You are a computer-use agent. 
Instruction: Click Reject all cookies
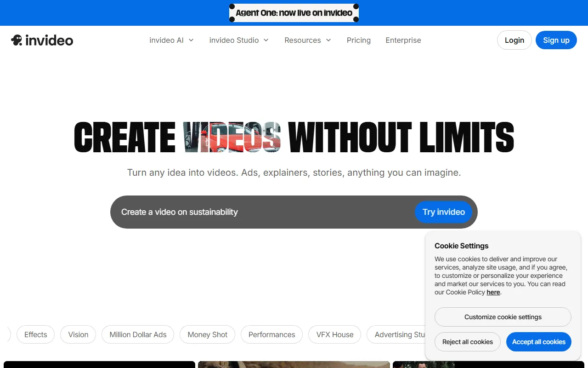(468, 342)
